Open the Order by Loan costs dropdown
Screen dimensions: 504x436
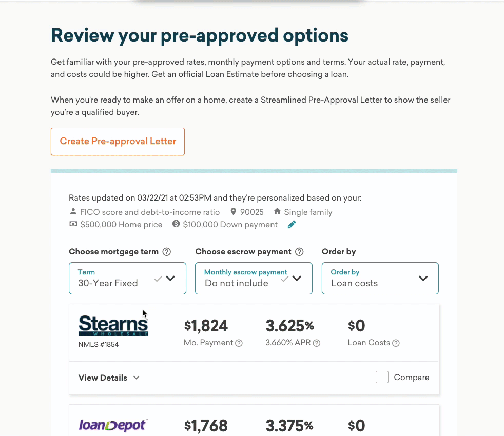pyautogui.click(x=380, y=279)
